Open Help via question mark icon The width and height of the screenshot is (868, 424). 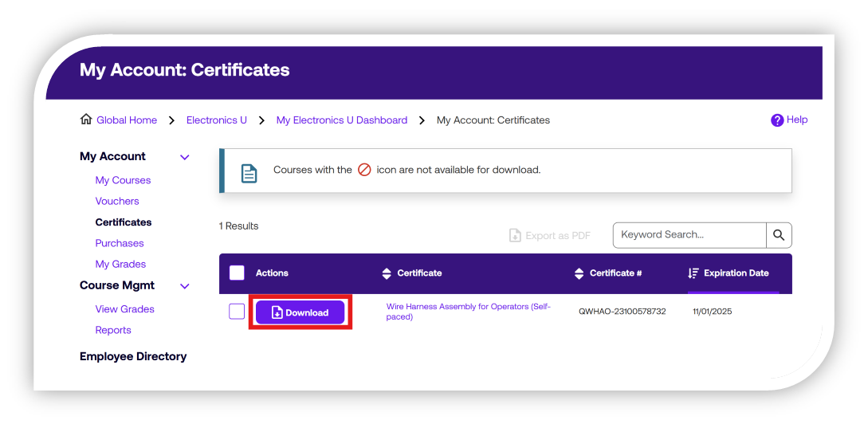pos(777,120)
